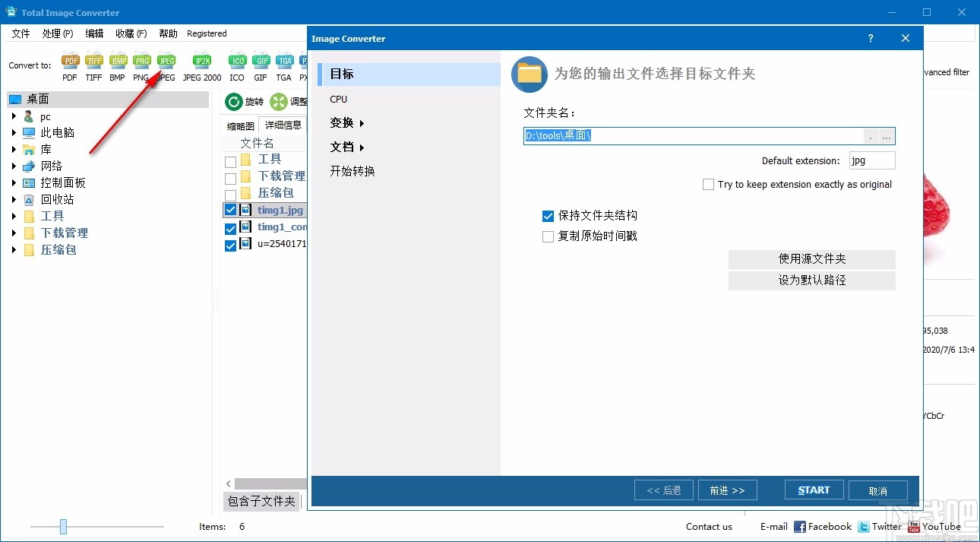
Task: Switch to the 缩略图 tab
Action: (x=241, y=126)
